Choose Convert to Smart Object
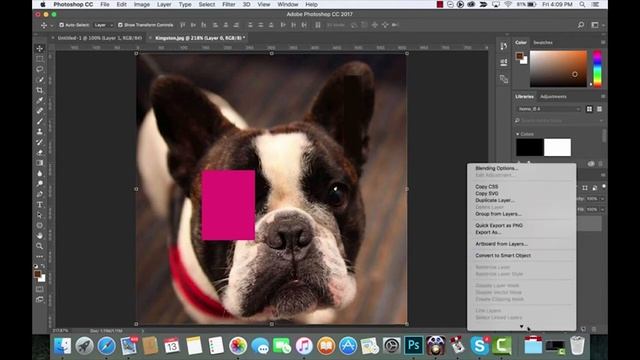 [503, 256]
